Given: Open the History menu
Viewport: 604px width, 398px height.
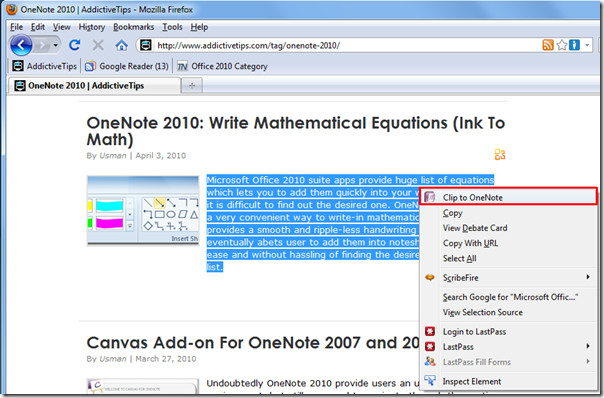Looking at the screenshot, I should pyautogui.click(x=92, y=27).
